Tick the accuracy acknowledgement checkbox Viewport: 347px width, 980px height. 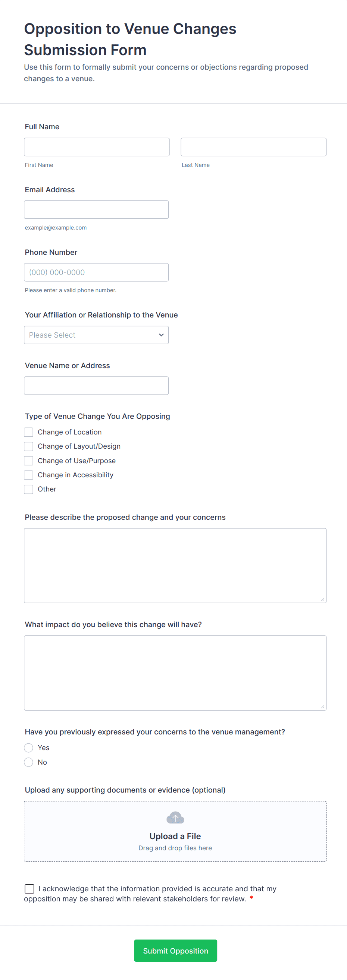(x=29, y=889)
